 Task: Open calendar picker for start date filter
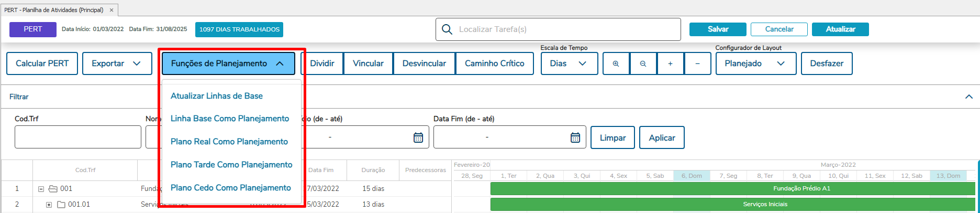pyautogui.click(x=418, y=137)
